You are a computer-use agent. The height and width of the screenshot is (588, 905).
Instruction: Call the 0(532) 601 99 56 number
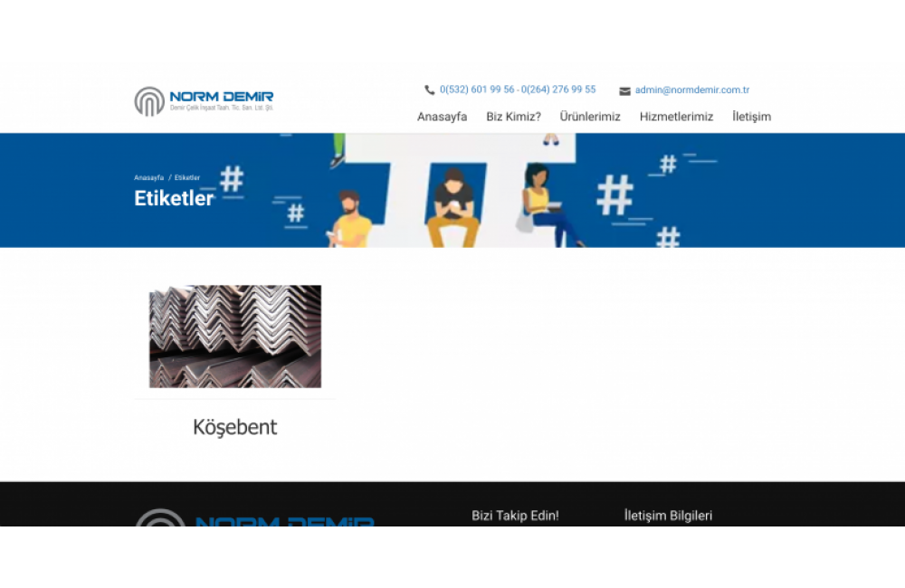click(477, 90)
